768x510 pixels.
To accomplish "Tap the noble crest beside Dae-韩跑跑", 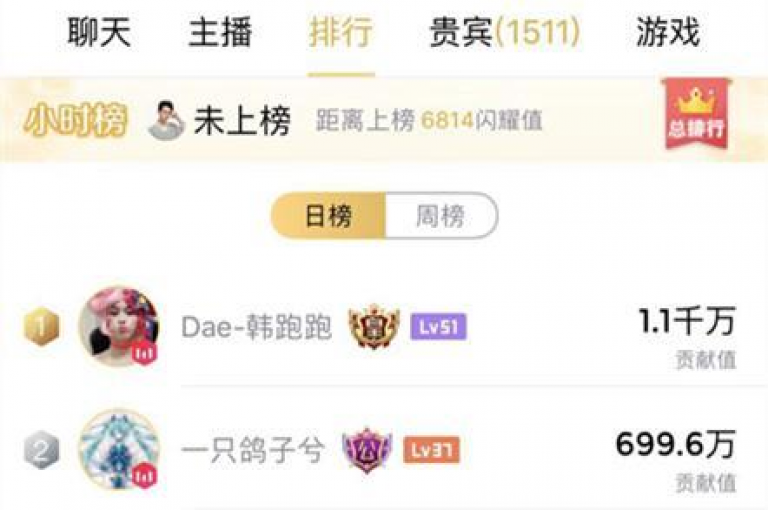I will (374, 326).
